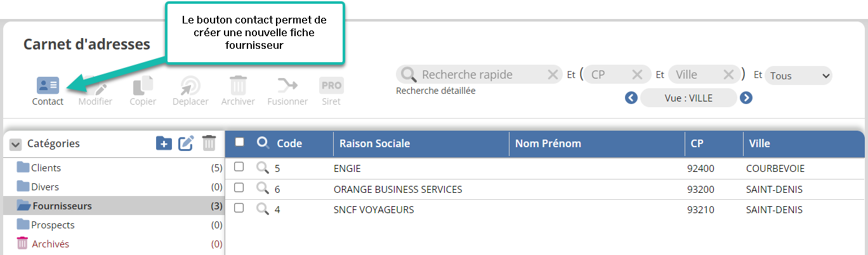Tick the ORANGE BUSINESS SERVICES checkbox

point(239,188)
